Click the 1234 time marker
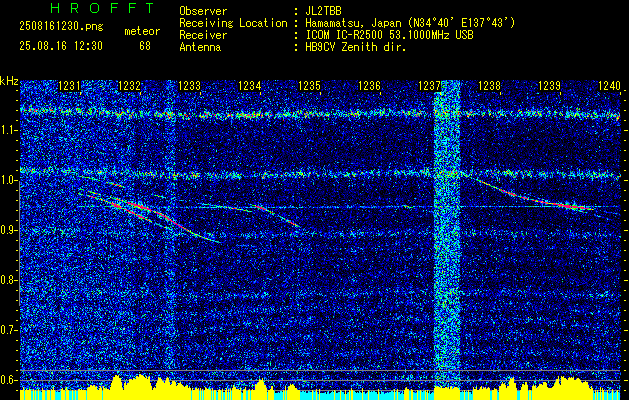 250,86
